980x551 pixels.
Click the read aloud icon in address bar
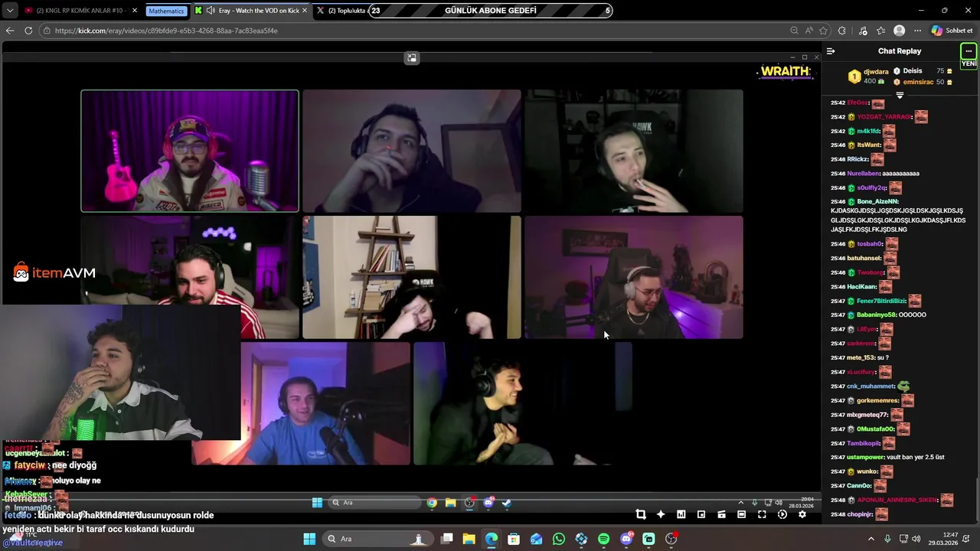[809, 31]
